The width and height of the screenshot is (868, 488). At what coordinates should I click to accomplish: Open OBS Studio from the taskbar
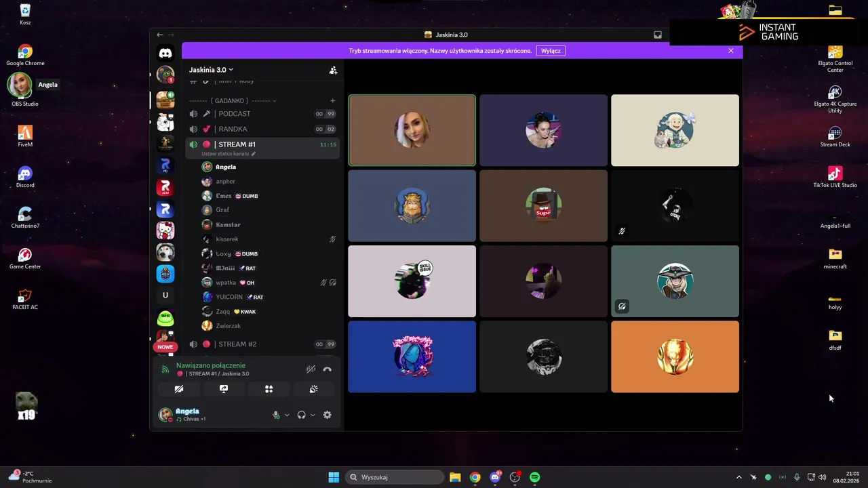(515, 477)
